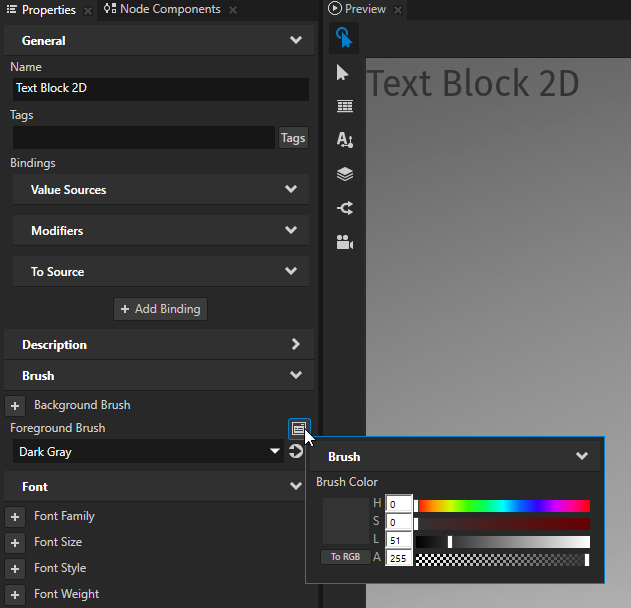The image size is (631, 608).
Task: Add the Font Family property
Action: click(15, 517)
